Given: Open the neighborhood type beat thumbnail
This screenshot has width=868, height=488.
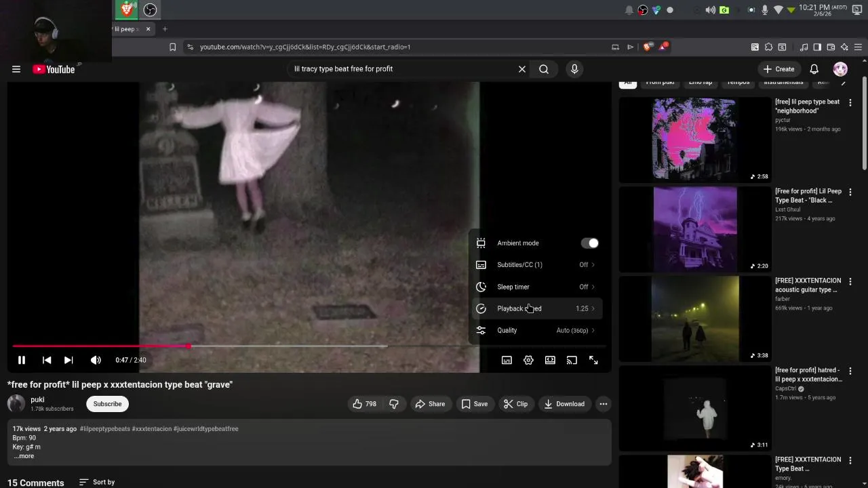Looking at the screenshot, I should tap(695, 139).
